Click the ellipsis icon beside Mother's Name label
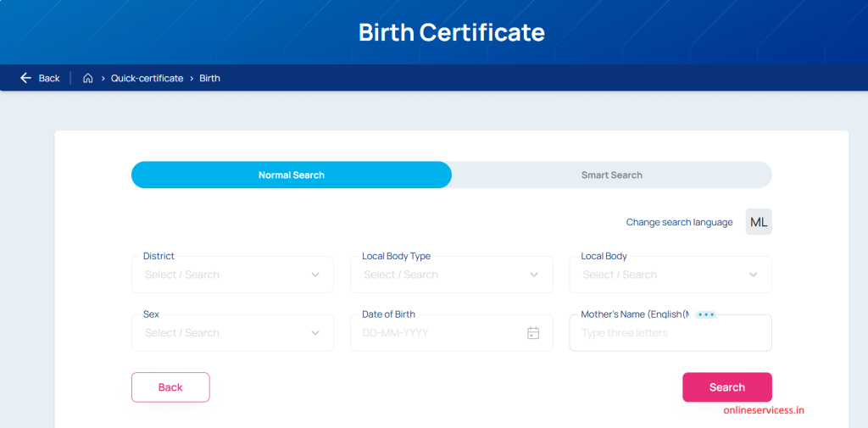The image size is (868, 428). [x=705, y=314]
